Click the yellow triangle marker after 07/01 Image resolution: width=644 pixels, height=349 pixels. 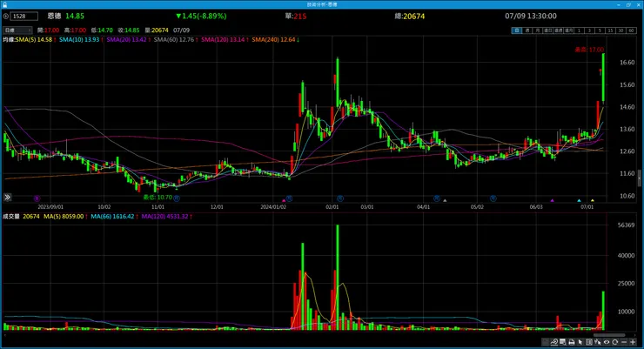click(x=593, y=200)
